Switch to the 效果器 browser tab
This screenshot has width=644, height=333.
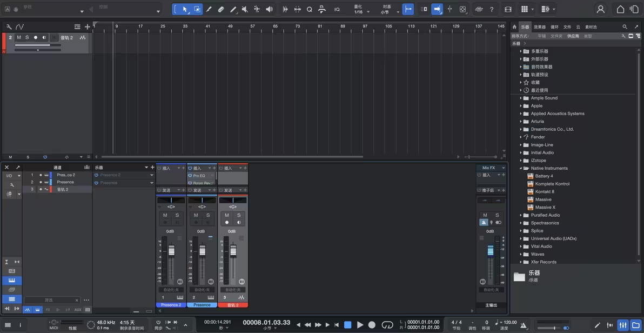pyautogui.click(x=539, y=26)
